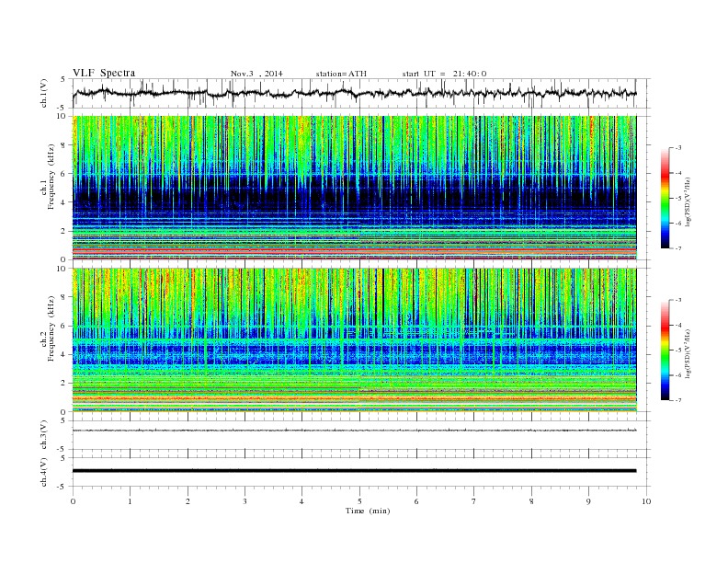Click the ch.1 spectrogram plot area

(354, 188)
